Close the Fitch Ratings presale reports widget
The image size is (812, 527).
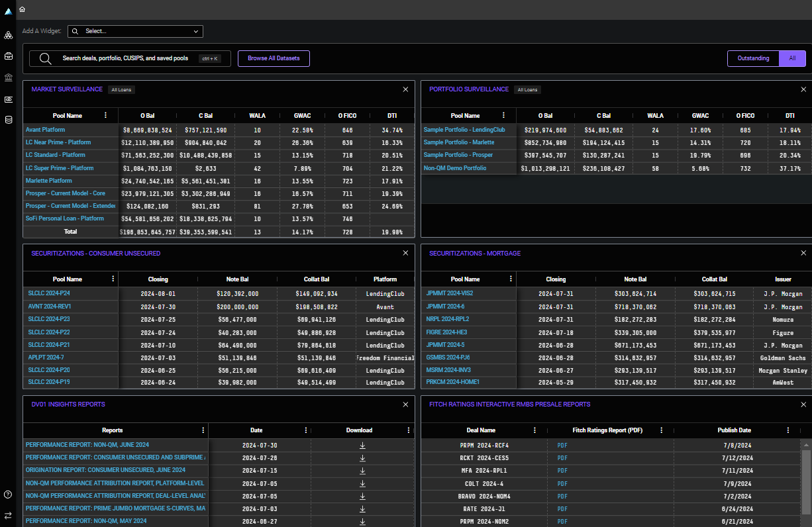pyautogui.click(x=803, y=405)
